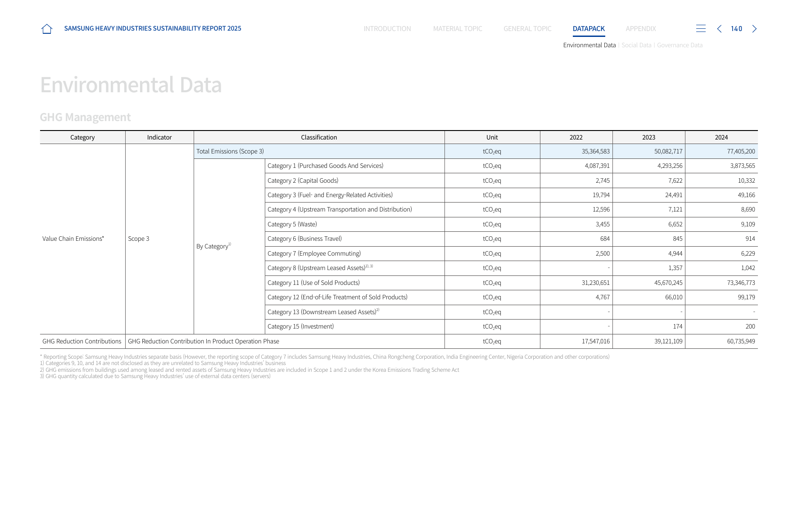
Task: Click GHG Reduction Contributions cell
Action: (82, 341)
